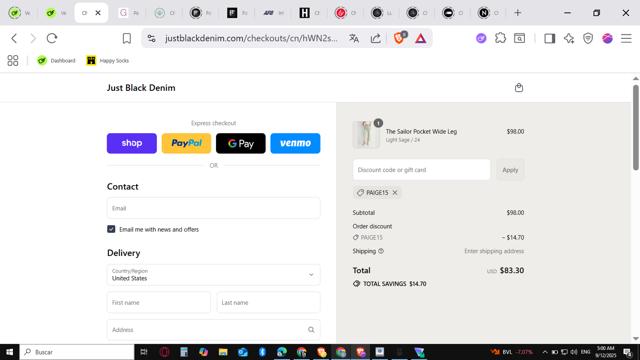Viewport: 640px width, 360px height.
Task: Open Task View in the taskbar
Action: pos(144,352)
